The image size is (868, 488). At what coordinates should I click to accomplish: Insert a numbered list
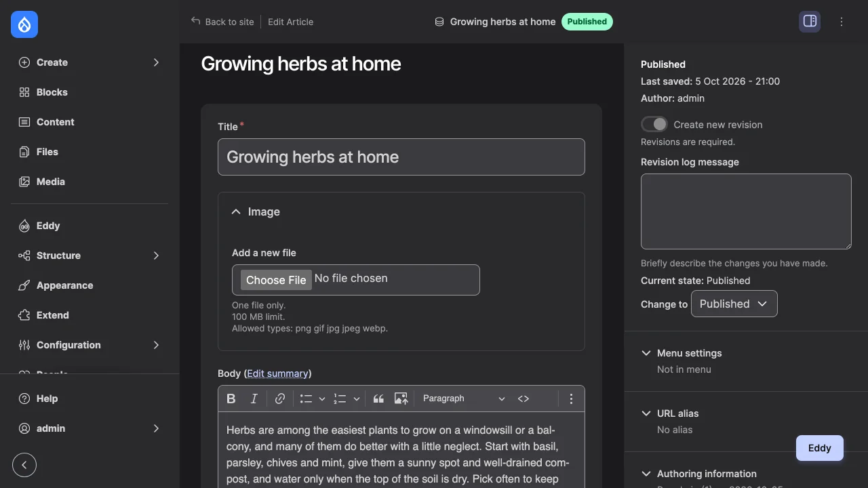point(340,399)
